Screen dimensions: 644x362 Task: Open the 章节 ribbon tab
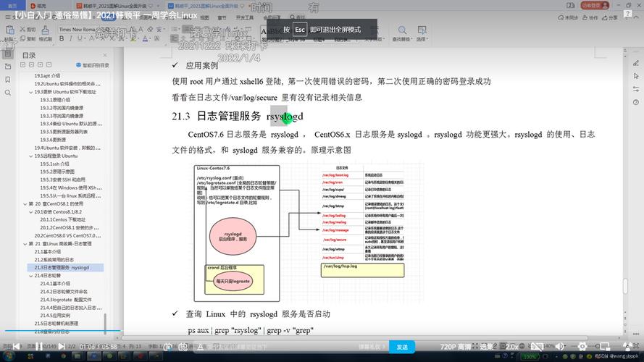pos(222,17)
